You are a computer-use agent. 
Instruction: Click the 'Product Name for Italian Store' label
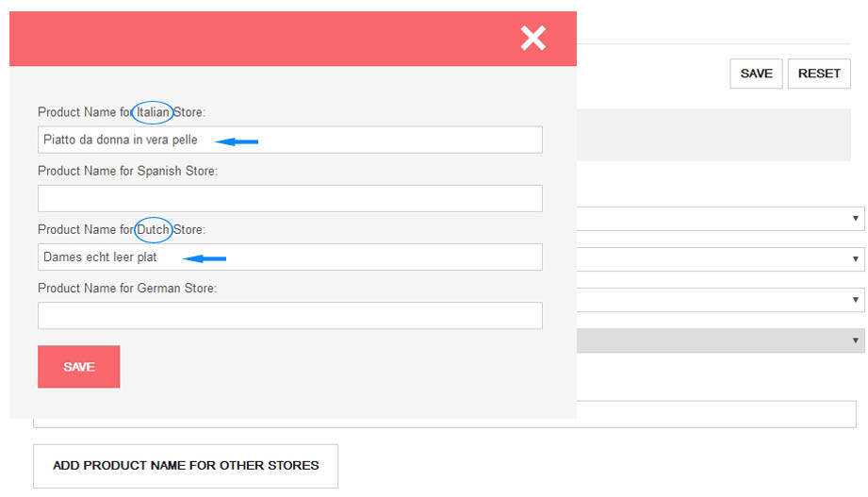(122, 112)
